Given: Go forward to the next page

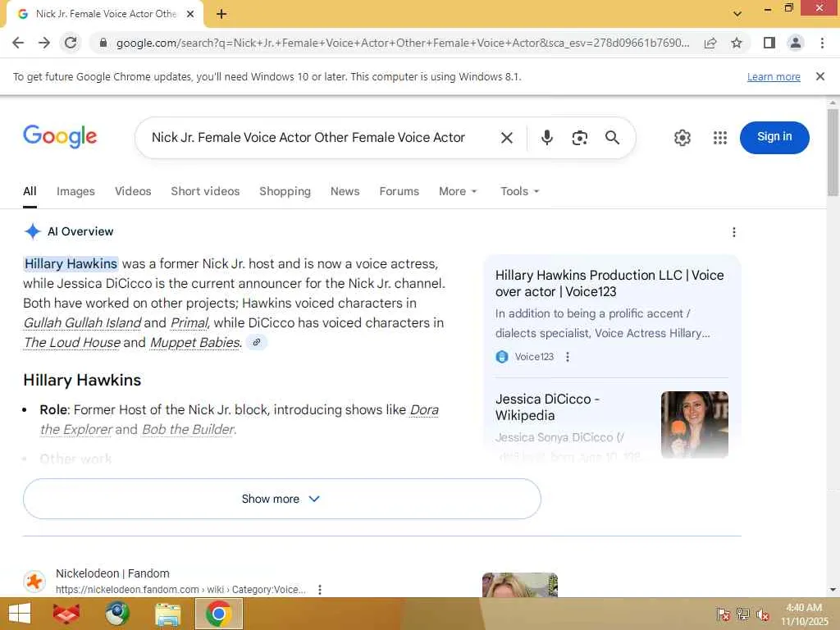Looking at the screenshot, I should click(44, 43).
